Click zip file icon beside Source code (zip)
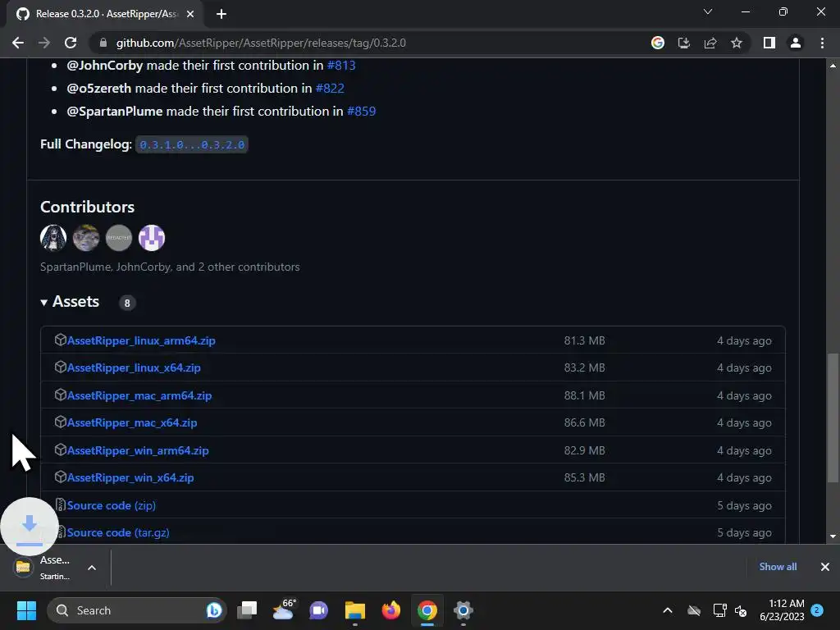840x630 pixels. coord(60,504)
